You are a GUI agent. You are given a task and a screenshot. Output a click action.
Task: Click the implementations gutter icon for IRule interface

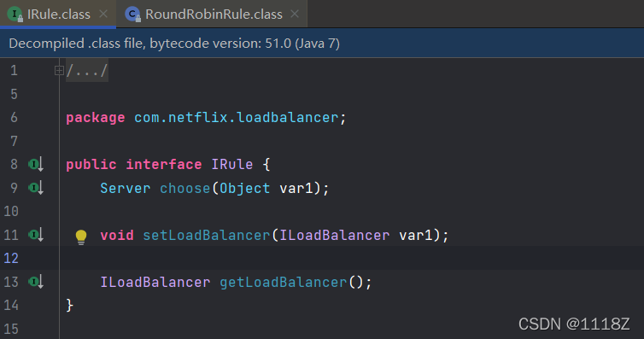(x=36, y=165)
